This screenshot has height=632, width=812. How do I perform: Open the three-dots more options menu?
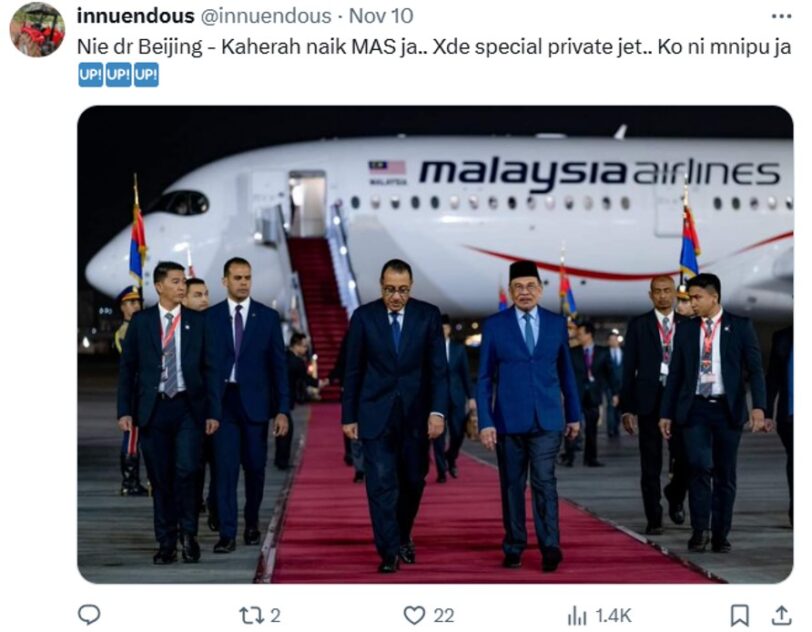point(781,17)
